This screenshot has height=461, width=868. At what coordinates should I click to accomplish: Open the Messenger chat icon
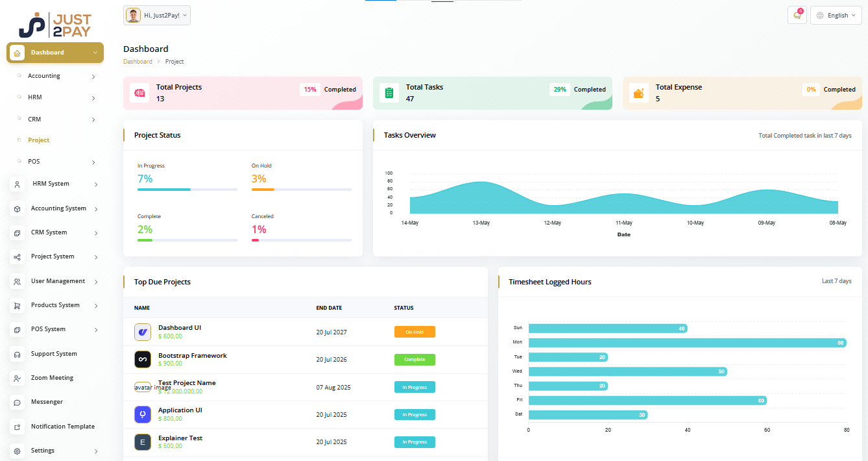[17, 402]
